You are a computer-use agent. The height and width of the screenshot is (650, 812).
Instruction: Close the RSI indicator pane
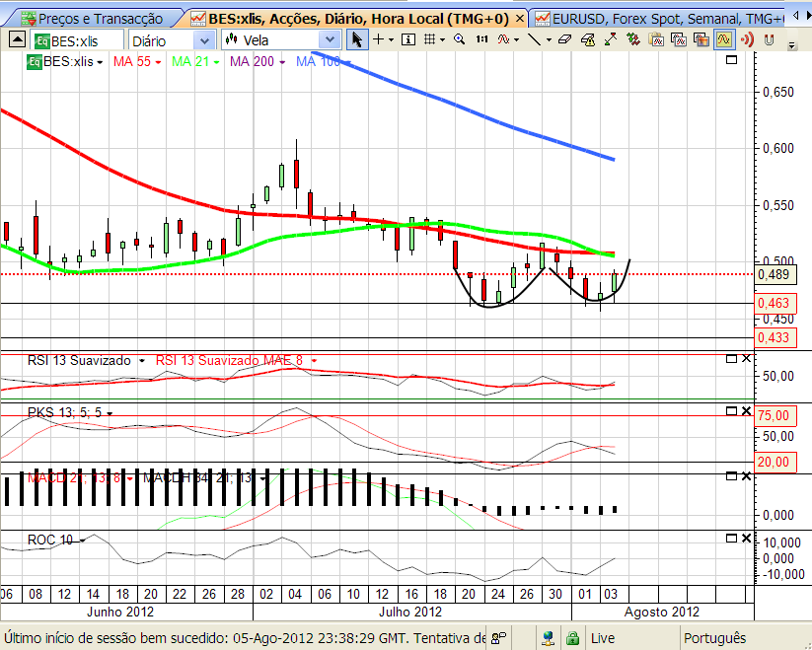(x=746, y=359)
